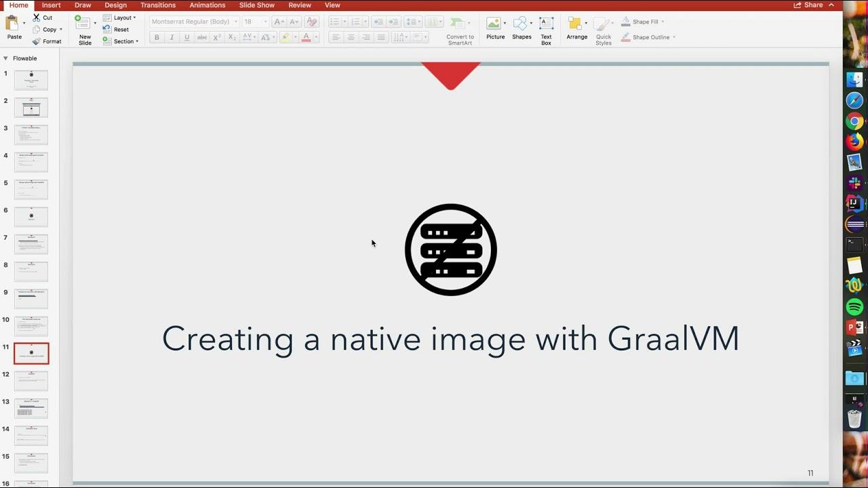Select slide 12 thumbnail
Viewport: 868px width, 488px height.
pos(31,380)
